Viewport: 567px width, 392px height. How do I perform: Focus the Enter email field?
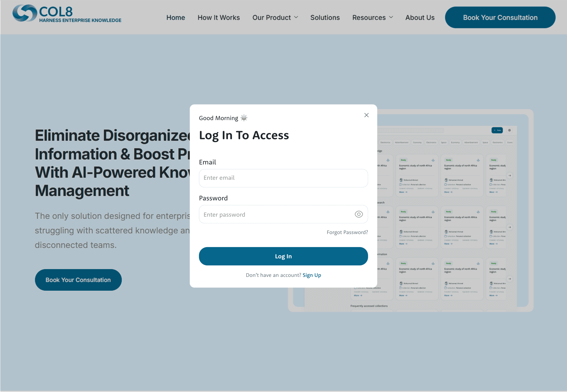point(283,178)
